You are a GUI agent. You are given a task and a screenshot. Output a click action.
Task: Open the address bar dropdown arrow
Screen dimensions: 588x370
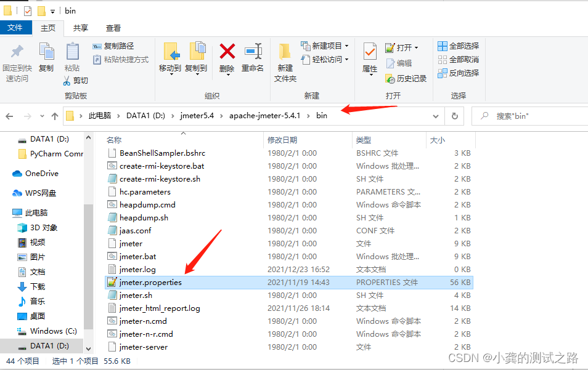click(x=435, y=115)
